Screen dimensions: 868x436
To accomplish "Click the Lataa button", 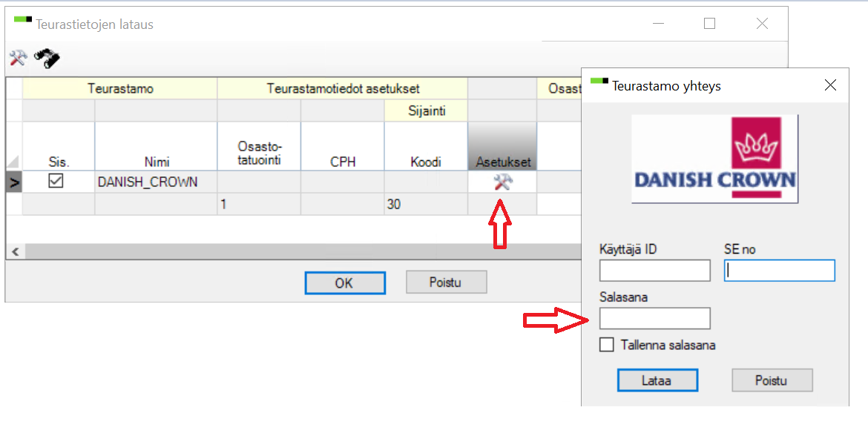I will pos(657,380).
